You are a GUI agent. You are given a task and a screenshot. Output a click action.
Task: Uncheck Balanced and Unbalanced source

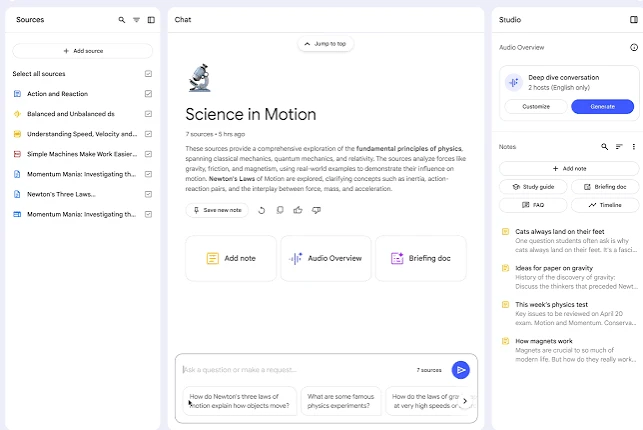click(x=148, y=114)
